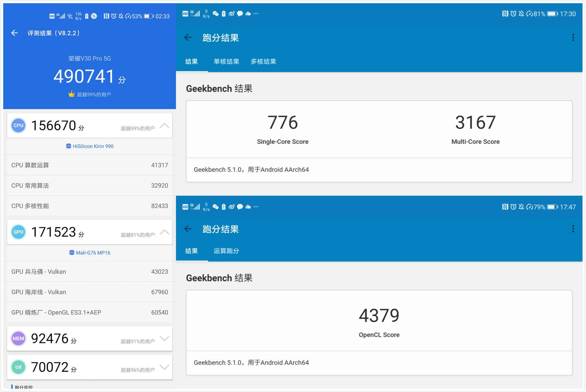Expand the UX 70072 score section

point(165,367)
